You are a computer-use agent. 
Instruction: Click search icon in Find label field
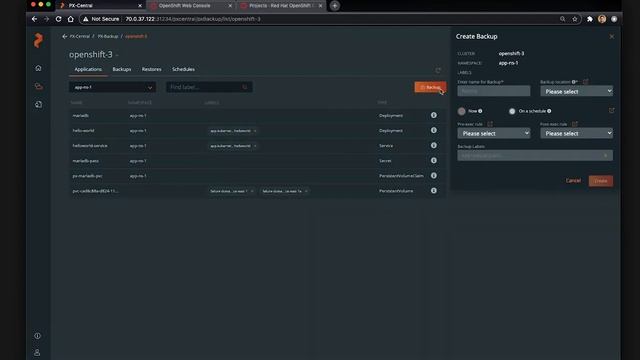pos(245,87)
